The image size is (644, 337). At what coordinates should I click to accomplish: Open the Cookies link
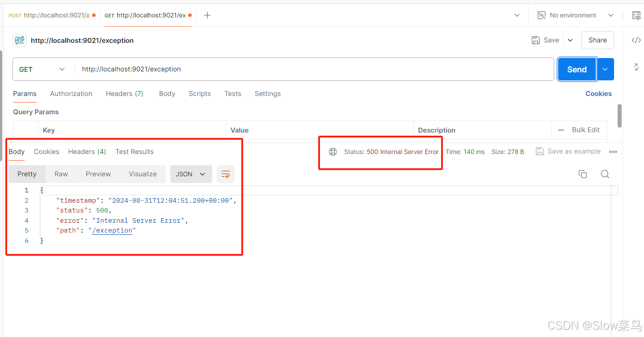click(598, 94)
